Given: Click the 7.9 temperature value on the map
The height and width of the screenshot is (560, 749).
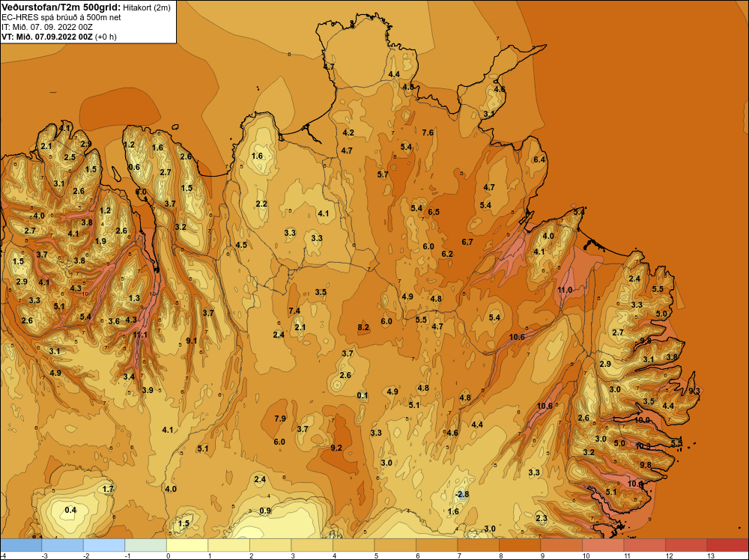Looking at the screenshot, I should pyautogui.click(x=280, y=419).
